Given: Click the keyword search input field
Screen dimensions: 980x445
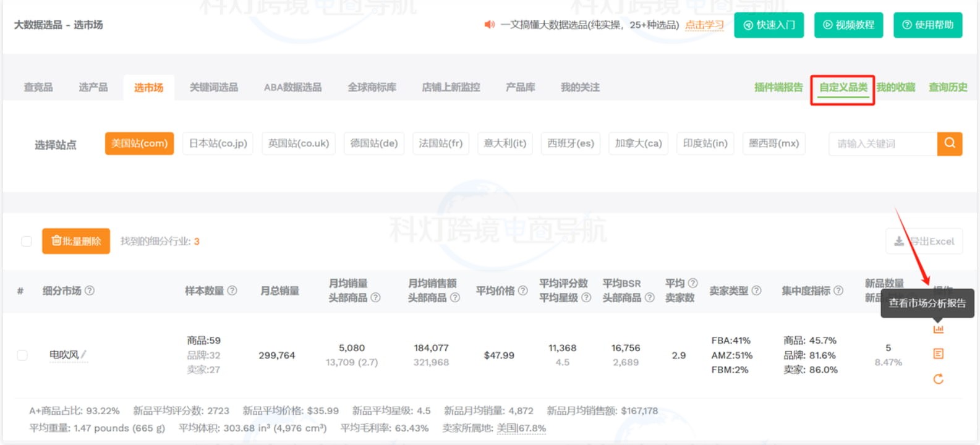Looking at the screenshot, I should pos(882,143).
